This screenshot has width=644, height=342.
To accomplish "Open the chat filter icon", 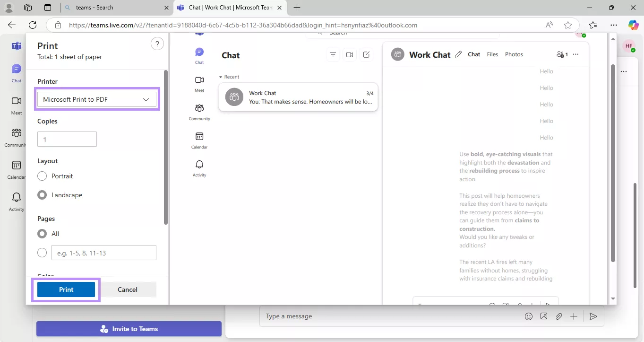I will click(333, 54).
